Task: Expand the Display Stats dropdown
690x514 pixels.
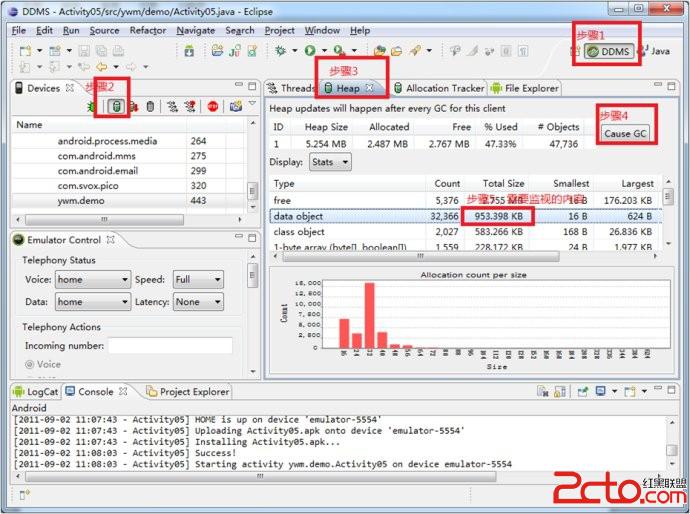Action: pos(330,162)
